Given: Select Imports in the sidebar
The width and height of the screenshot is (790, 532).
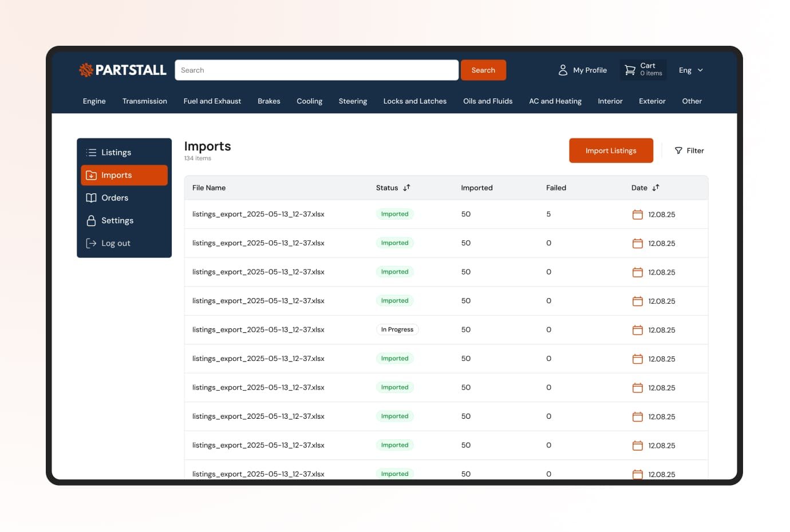Looking at the screenshot, I should (x=124, y=175).
